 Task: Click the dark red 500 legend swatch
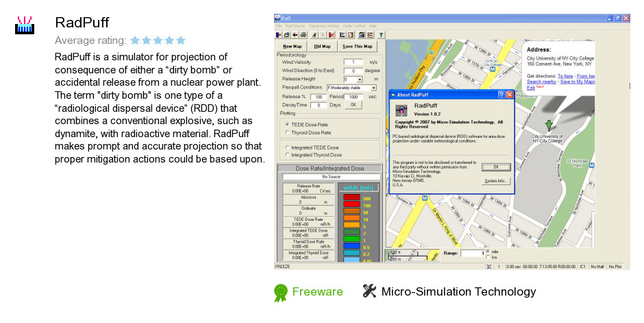351,198
